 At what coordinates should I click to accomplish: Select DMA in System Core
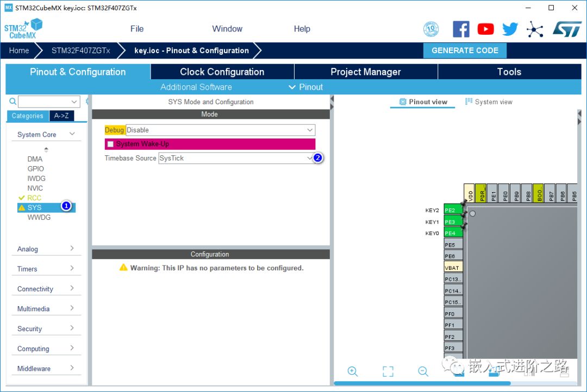click(35, 159)
